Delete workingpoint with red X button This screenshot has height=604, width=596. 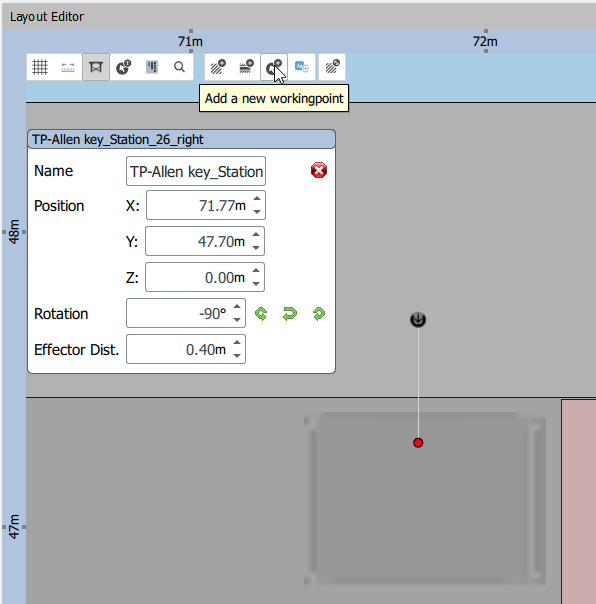(x=319, y=170)
